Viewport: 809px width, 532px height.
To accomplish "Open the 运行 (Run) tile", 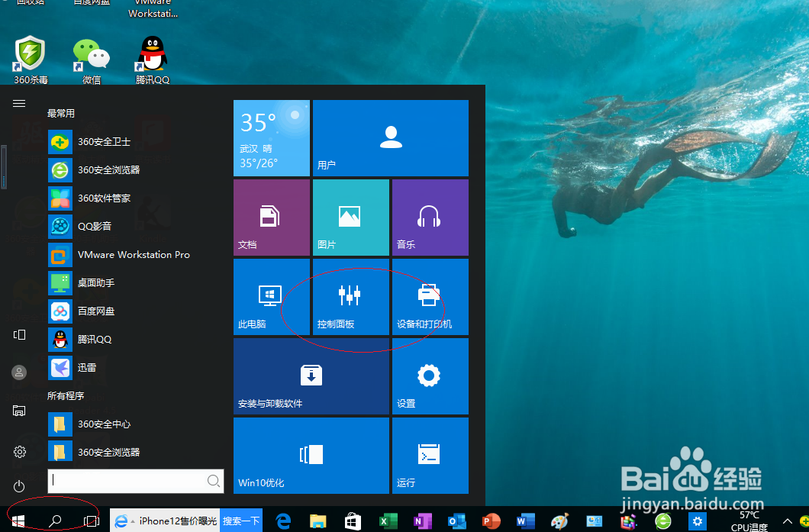I will coord(430,456).
